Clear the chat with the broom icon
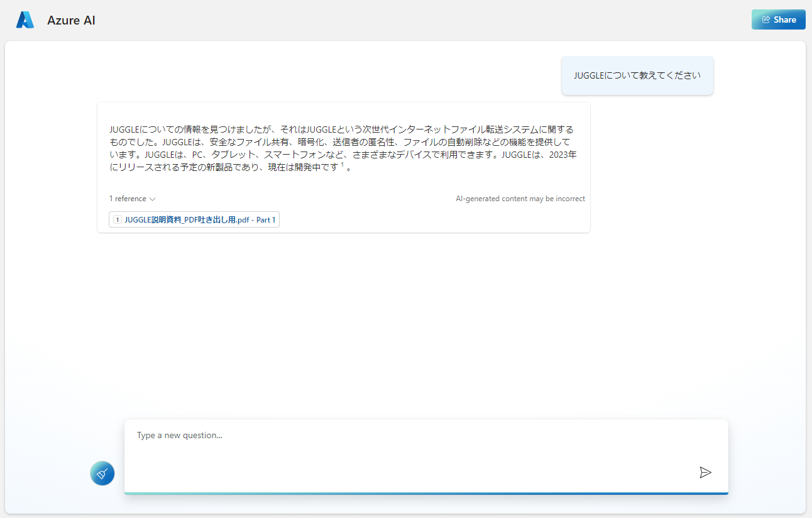 tap(102, 473)
